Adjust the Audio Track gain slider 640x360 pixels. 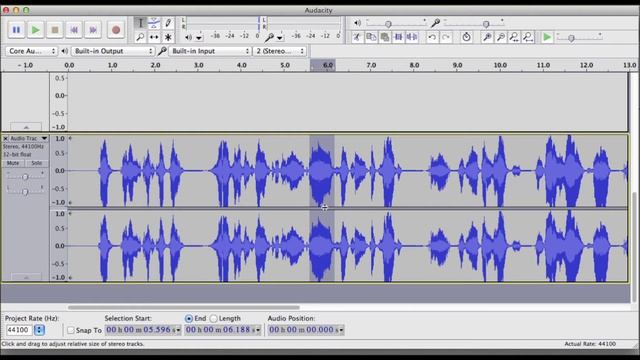click(25, 177)
